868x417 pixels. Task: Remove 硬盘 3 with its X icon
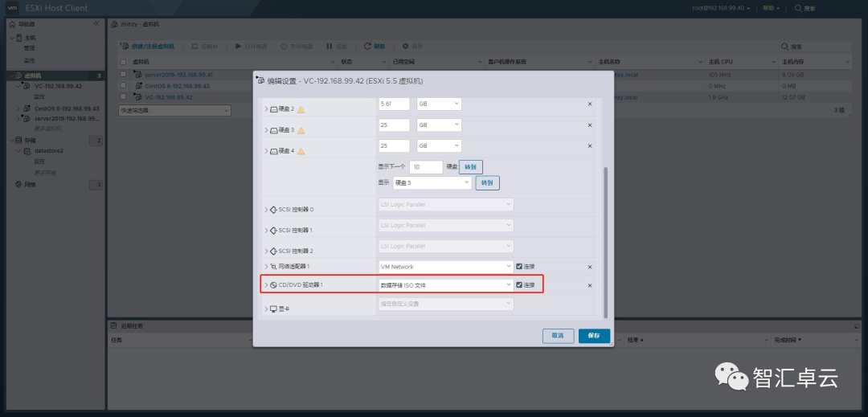590,125
